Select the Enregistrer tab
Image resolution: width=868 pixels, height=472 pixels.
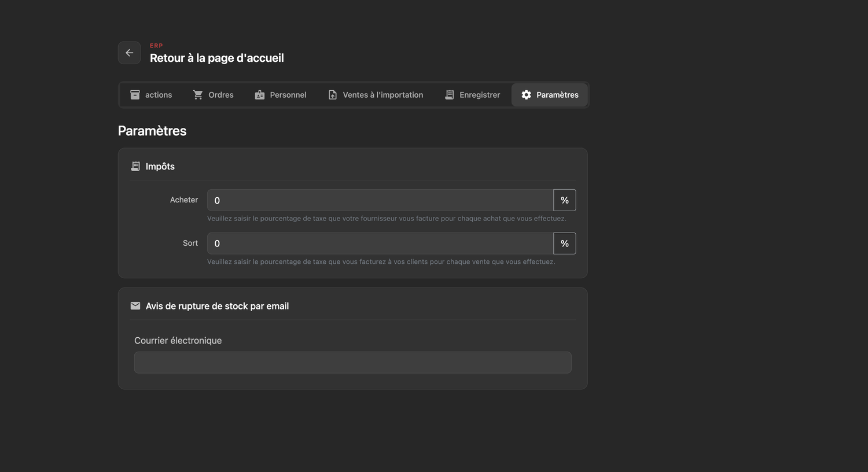pos(472,95)
